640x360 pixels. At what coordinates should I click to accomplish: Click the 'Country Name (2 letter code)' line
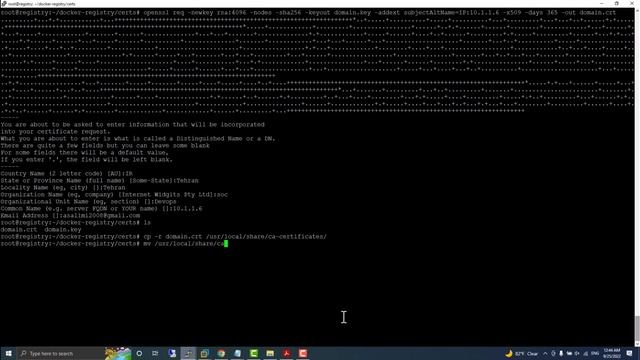pyautogui.click(x=67, y=174)
